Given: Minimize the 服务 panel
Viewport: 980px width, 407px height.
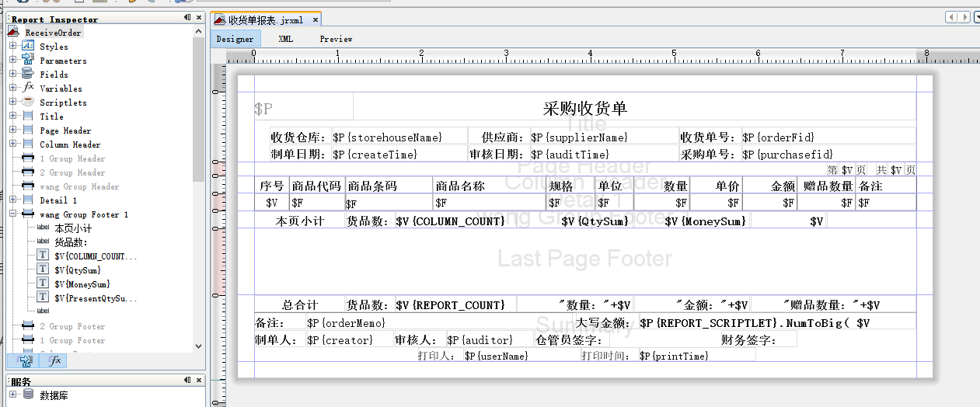Looking at the screenshot, I should click(x=187, y=381).
